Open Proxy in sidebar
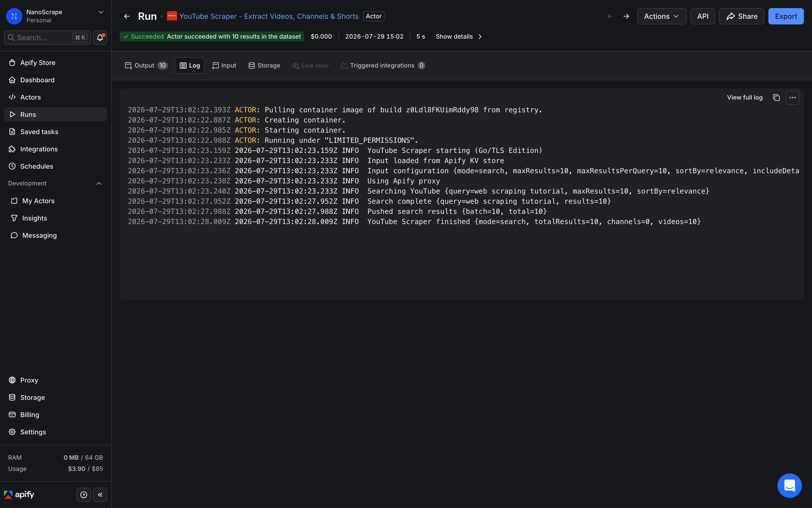The width and height of the screenshot is (812, 508). coord(55,380)
